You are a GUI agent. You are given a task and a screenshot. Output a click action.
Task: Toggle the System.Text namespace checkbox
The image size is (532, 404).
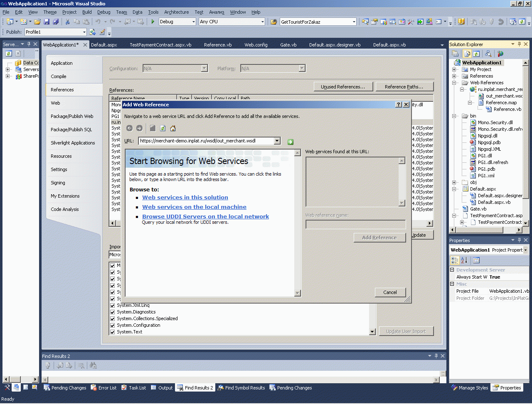[112, 332]
